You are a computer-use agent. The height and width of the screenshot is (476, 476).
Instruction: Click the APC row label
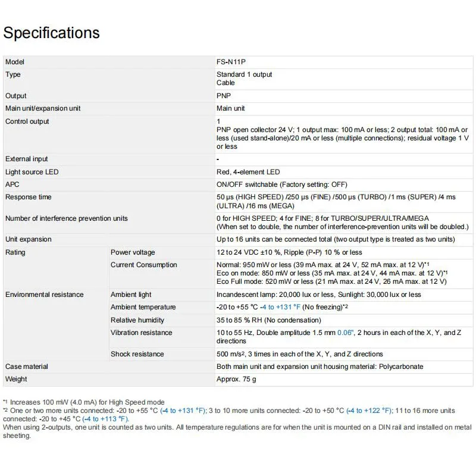point(12,184)
